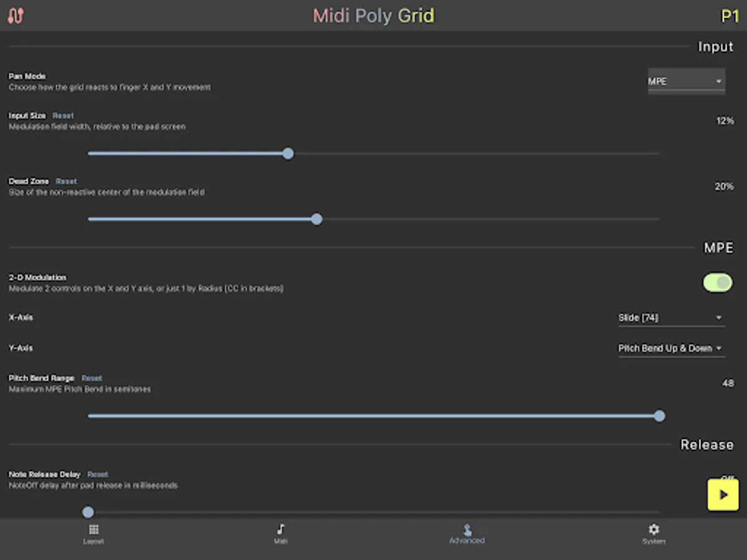Screen dimensions: 747x560
Task: Open the System gear icon
Action: point(654,530)
